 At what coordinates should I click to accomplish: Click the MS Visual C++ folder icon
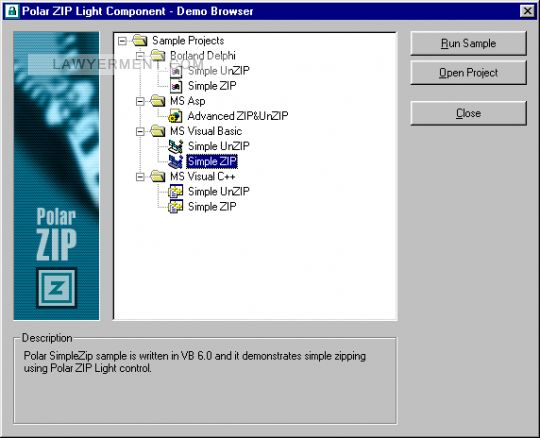(158, 176)
